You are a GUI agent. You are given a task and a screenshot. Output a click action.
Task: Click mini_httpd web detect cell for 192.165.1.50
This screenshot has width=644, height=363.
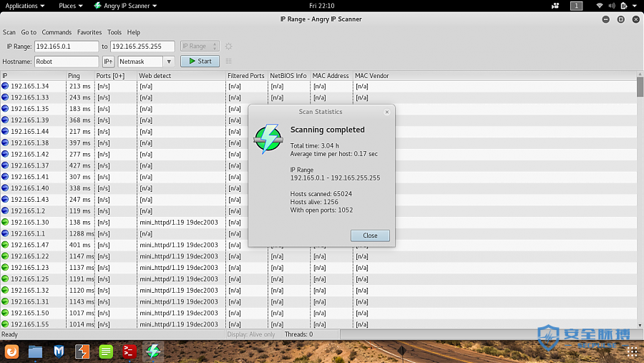[181, 313]
